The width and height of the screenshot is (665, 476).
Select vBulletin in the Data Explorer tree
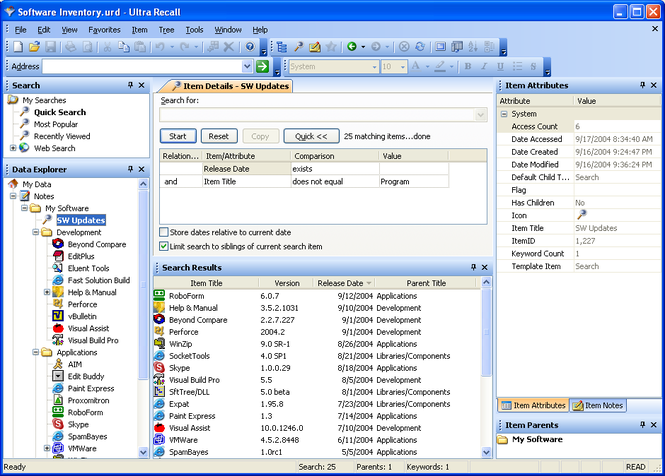(82, 316)
